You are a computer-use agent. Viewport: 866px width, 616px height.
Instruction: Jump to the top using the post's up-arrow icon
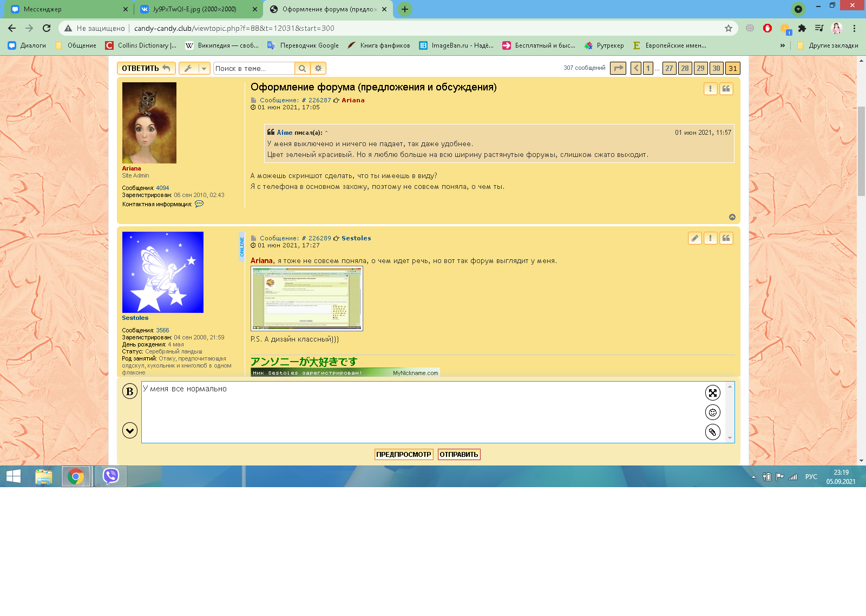coord(732,217)
